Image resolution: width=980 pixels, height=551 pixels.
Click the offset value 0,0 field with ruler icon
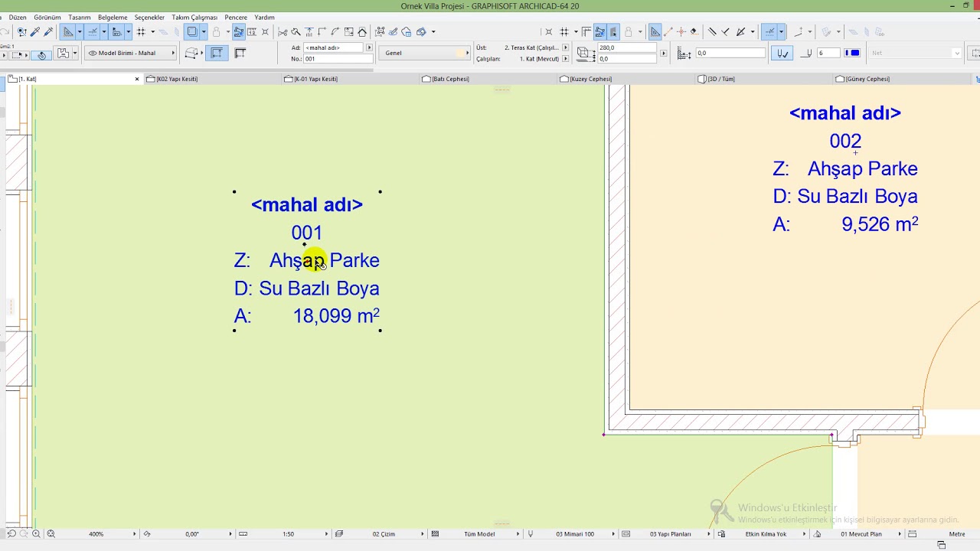pos(730,53)
